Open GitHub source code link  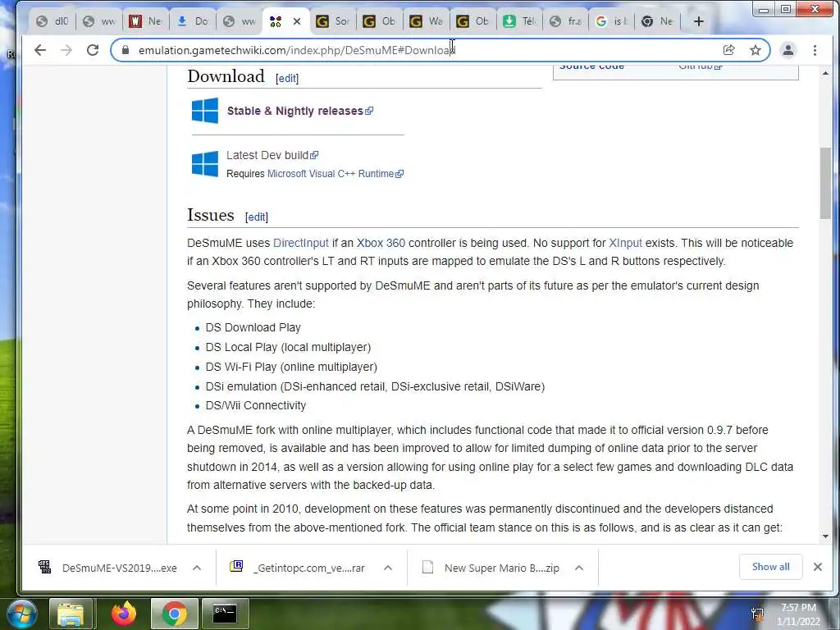700,66
